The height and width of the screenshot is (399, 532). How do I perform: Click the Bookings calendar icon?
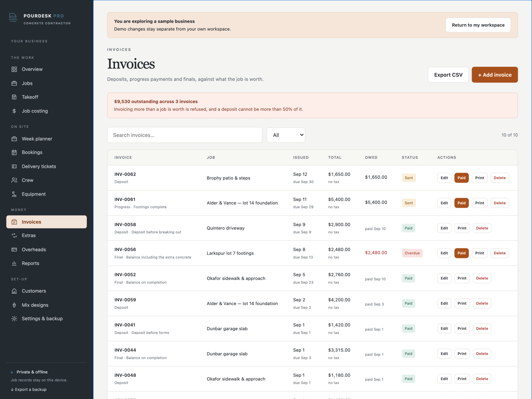14,152
